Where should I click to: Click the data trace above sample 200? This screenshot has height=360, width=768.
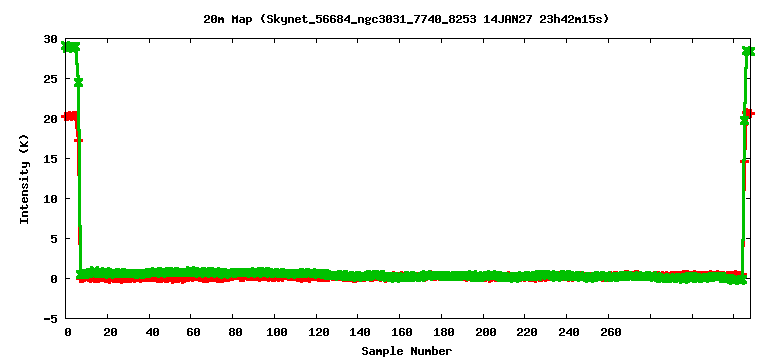[483, 276]
